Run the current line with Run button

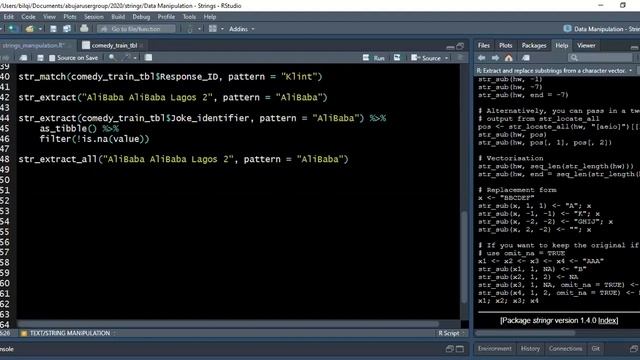374,58
